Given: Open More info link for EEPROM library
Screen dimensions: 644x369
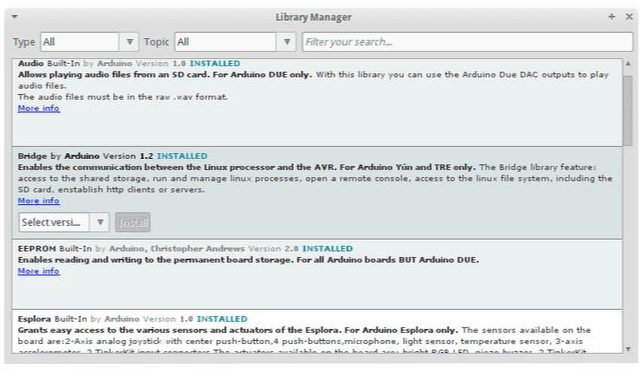Looking at the screenshot, I should coord(39,271).
